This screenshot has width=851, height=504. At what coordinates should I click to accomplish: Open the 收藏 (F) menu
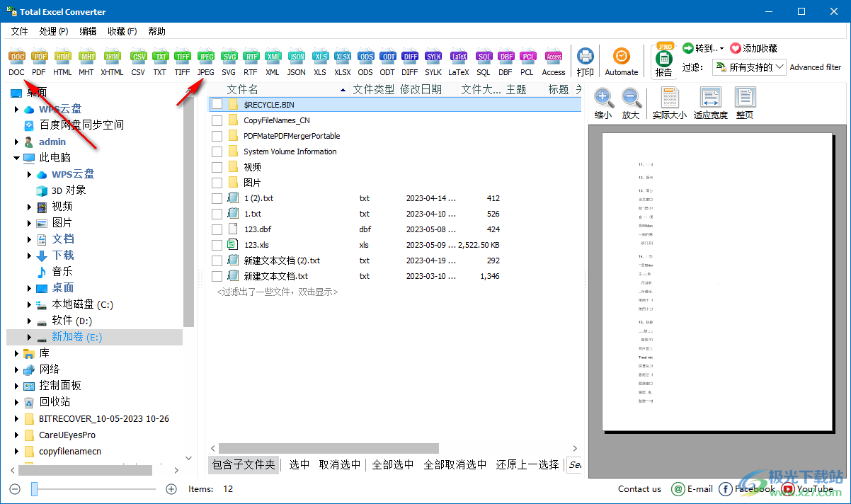(122, 31)
